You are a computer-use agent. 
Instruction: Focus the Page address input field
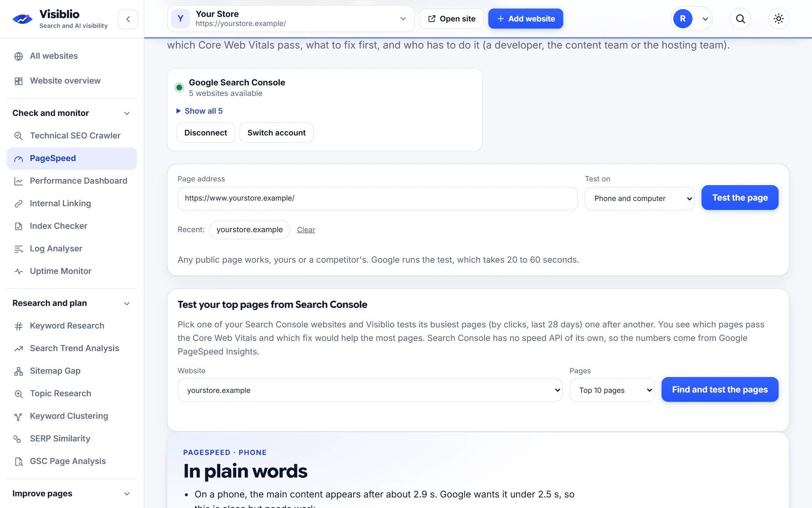pyautogui.click(x=377, y=198)
